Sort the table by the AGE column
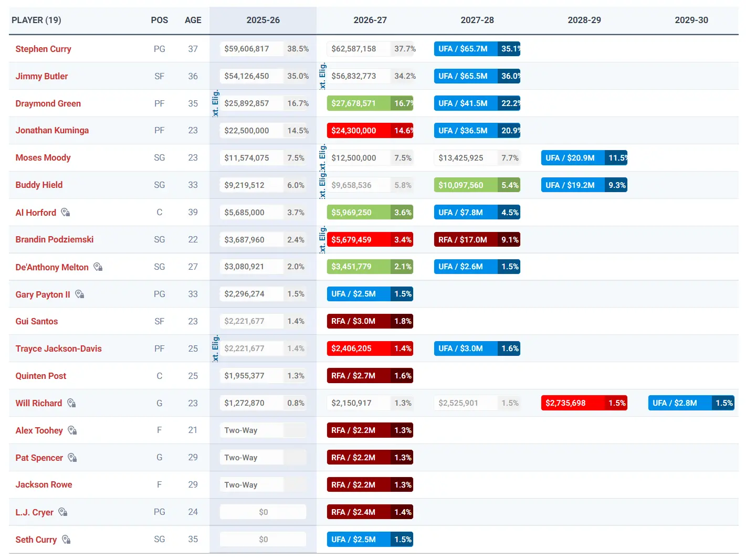746x560 pixels. [193, 20]
